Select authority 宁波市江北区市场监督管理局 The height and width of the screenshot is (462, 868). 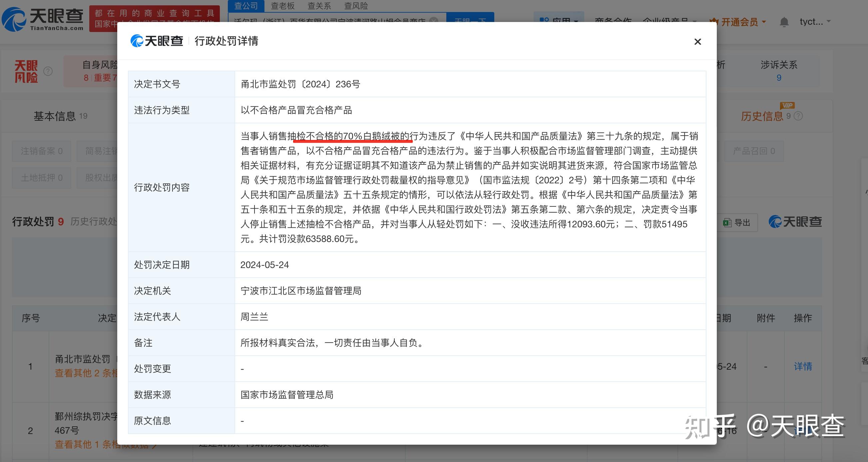tap(300, 291)
